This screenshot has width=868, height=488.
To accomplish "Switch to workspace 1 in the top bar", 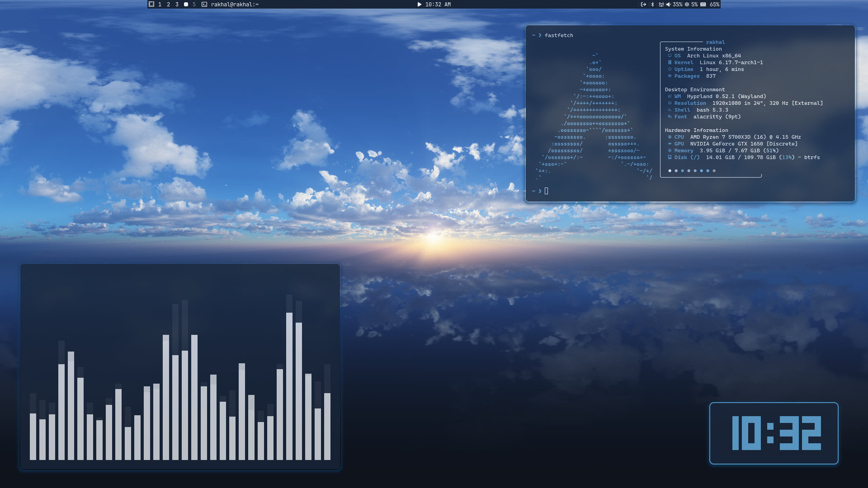I will coord(160,5).
